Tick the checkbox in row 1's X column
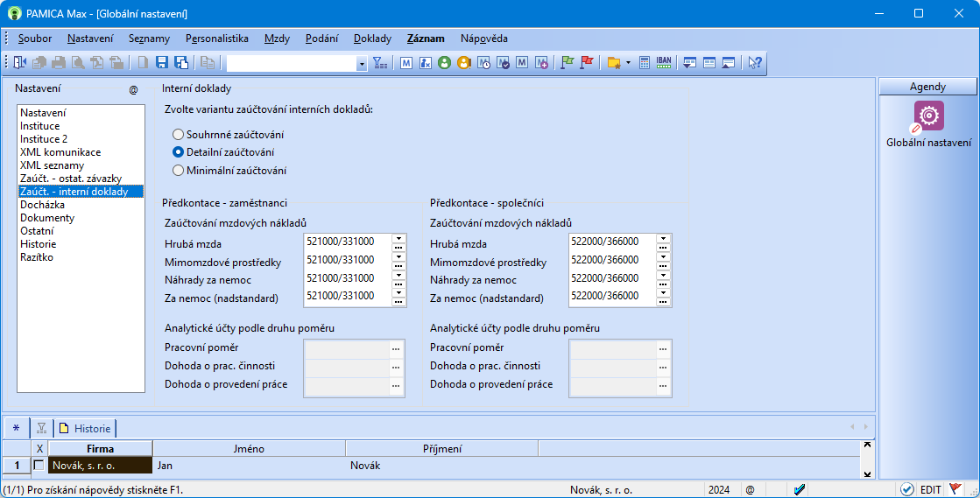980x498 pixels. tap(39, 466)
